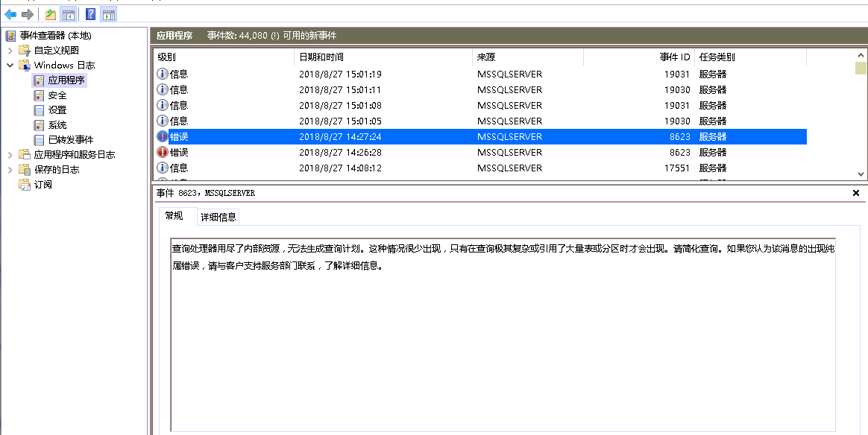Click the Windows 日志 folder label
The image size is (868, 435).
pos(64,66)
